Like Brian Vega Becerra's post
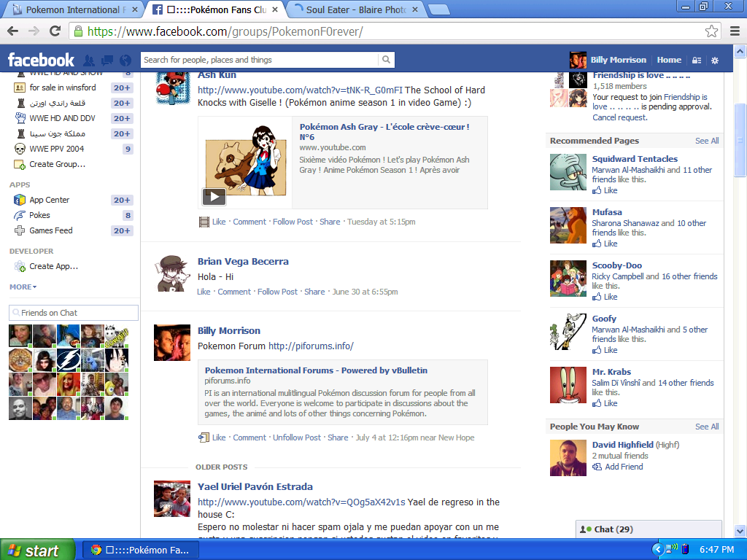The height and width of the screenshot is (560, 747). [x=204, y=292]
